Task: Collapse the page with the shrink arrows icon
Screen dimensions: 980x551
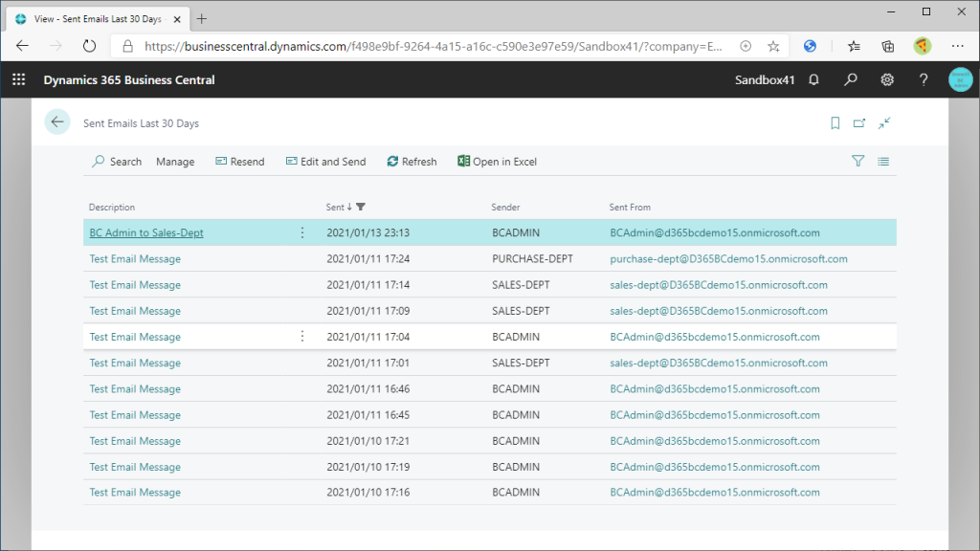Action: (883, 123)
